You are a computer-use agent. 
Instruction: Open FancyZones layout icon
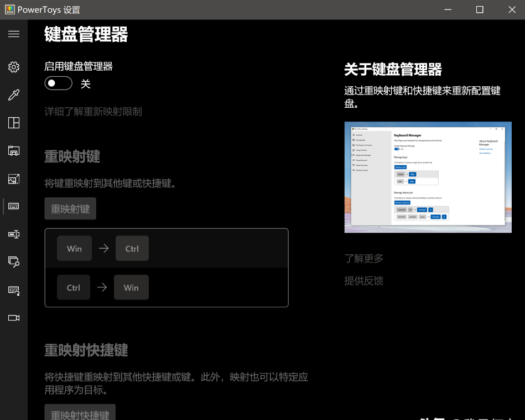click(14, 123)
